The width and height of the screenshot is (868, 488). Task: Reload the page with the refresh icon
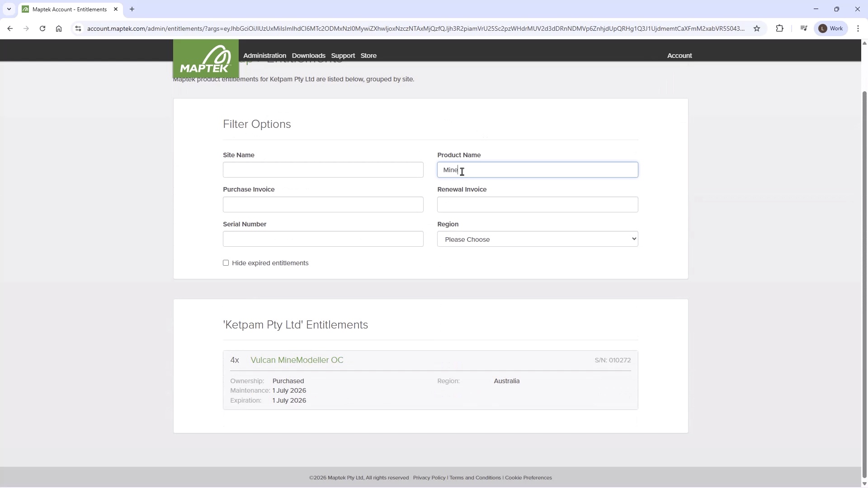[42, 28]
